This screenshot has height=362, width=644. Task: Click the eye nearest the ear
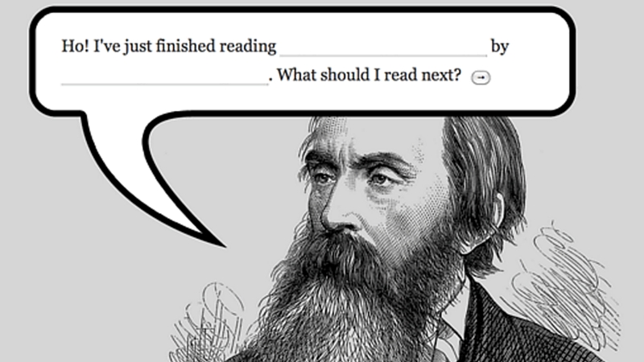tap(380, 179)
